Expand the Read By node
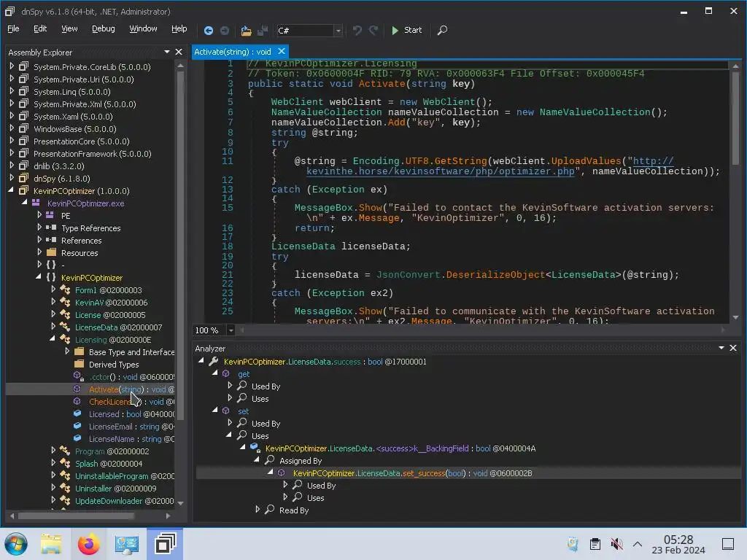Viewport: 747px width, 560px height. coord(258,510)
